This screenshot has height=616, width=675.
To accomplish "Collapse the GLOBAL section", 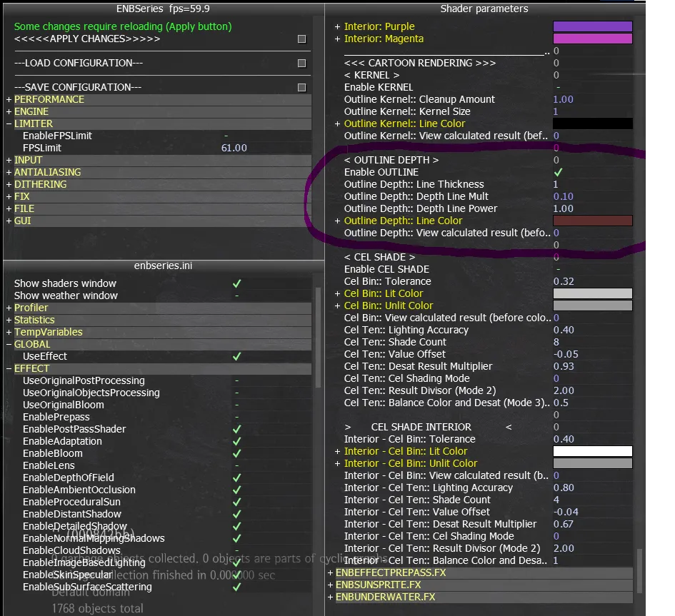I will coord(9,344).
